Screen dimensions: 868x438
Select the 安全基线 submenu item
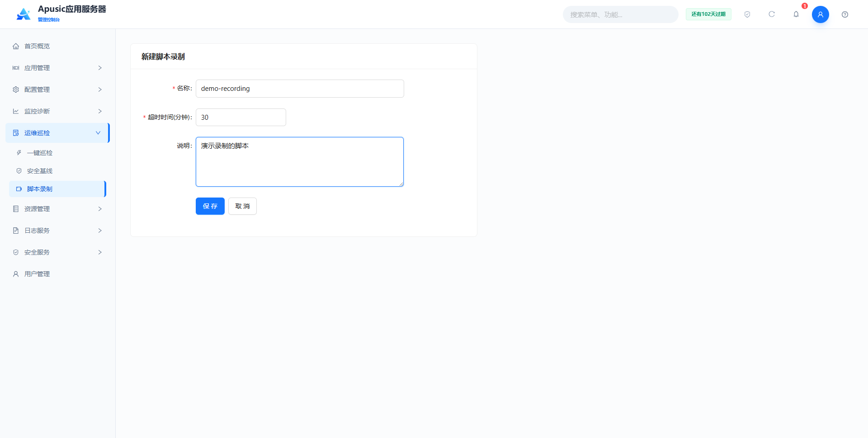tap(57, 171)
